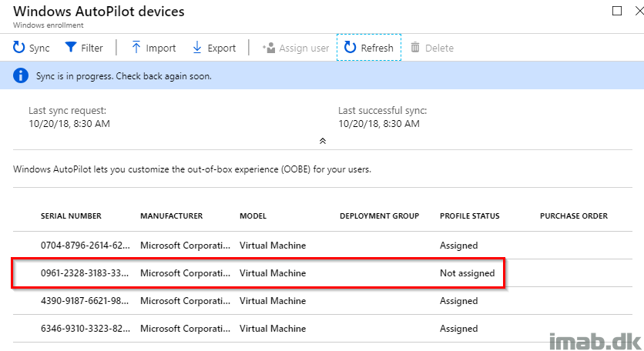
Task: Maximize the AutoPilot devices blade
Action: pos(617,11)
